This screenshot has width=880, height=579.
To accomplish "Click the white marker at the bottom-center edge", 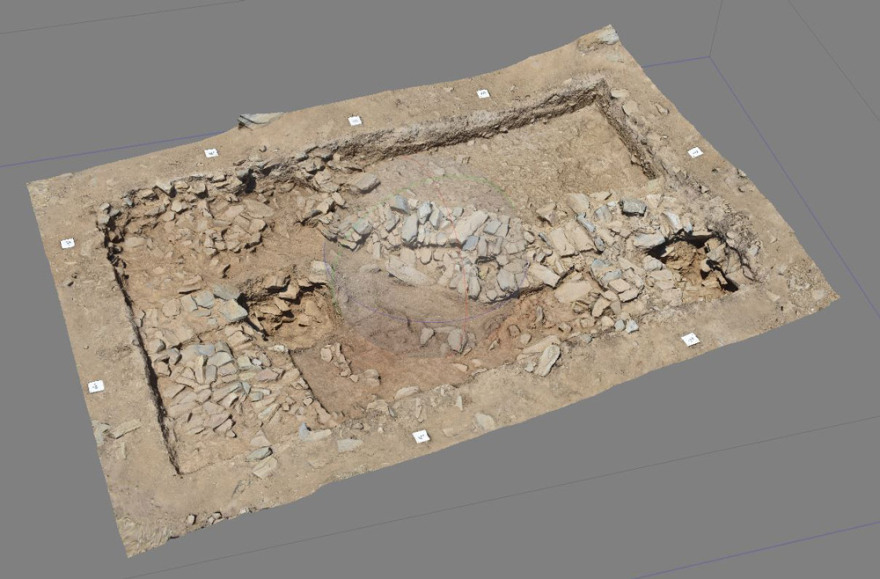I will point(421,436).
